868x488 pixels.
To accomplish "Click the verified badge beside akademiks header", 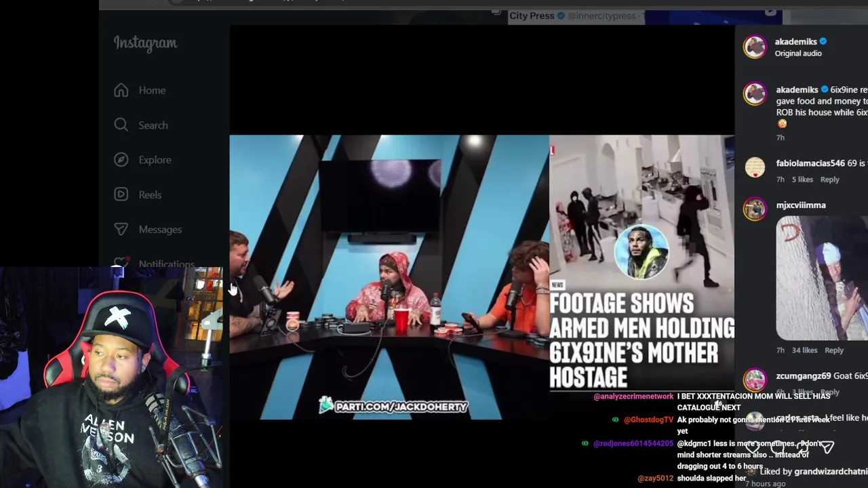I will (823, 41).
